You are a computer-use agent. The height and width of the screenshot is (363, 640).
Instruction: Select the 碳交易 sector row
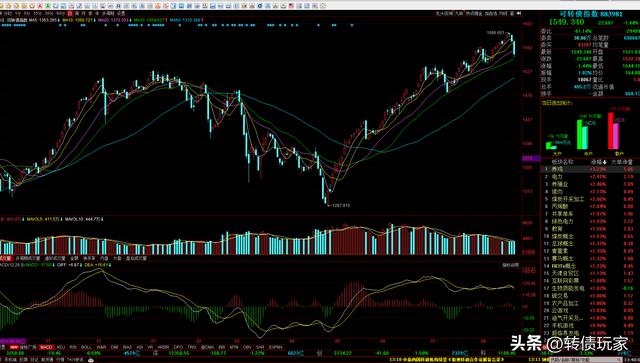590,296
